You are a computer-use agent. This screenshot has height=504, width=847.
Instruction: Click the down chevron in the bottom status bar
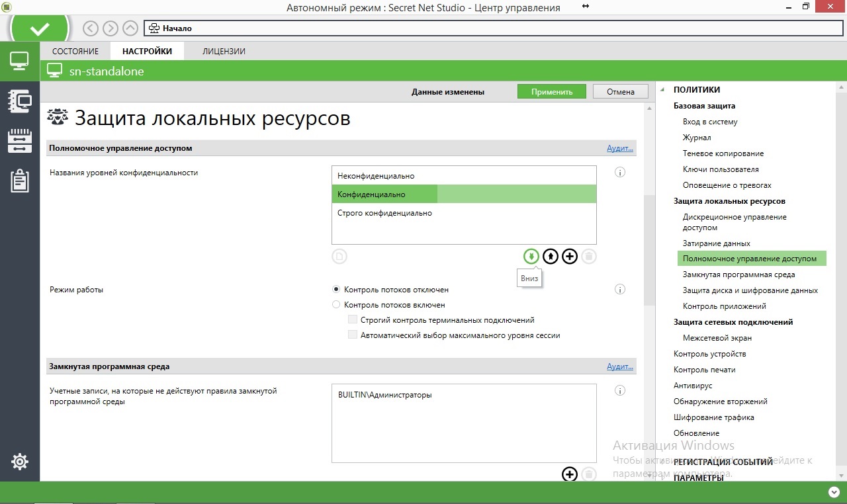(833, 492)
